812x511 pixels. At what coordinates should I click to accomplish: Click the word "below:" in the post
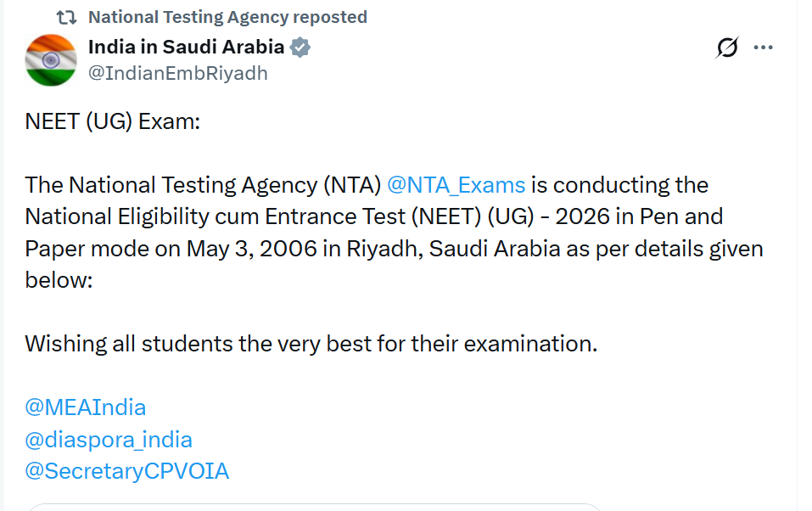tap(59, 280)
